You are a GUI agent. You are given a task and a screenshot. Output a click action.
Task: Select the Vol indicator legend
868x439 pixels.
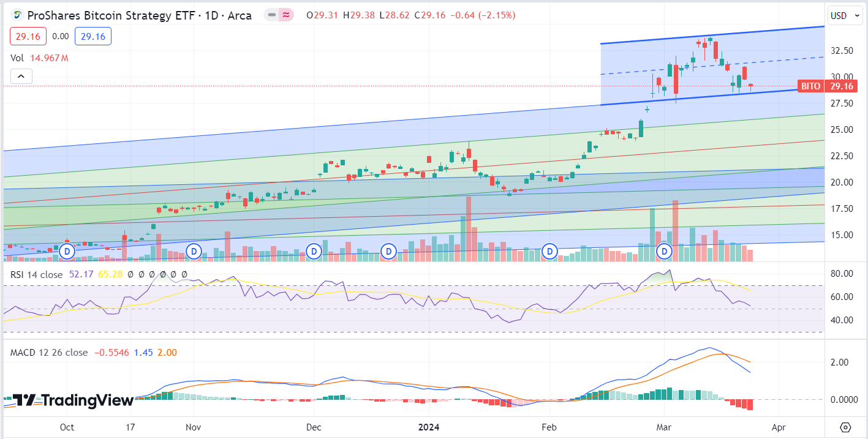18,58
